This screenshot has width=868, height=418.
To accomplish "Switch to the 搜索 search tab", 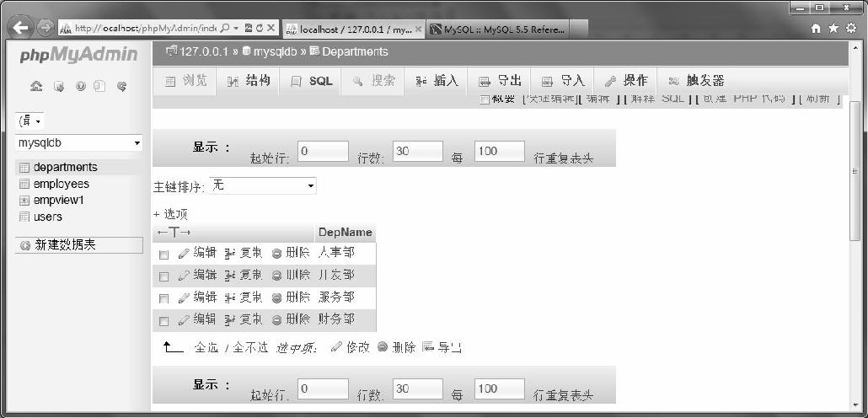I will pos(373,82).
